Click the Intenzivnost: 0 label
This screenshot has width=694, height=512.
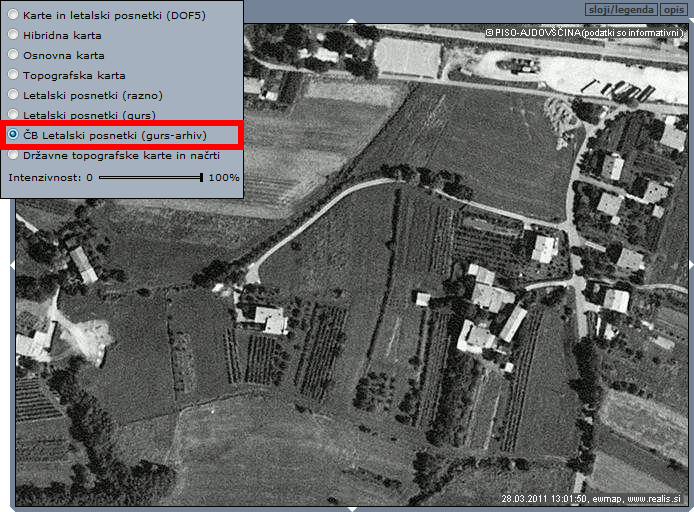point(50,177)
